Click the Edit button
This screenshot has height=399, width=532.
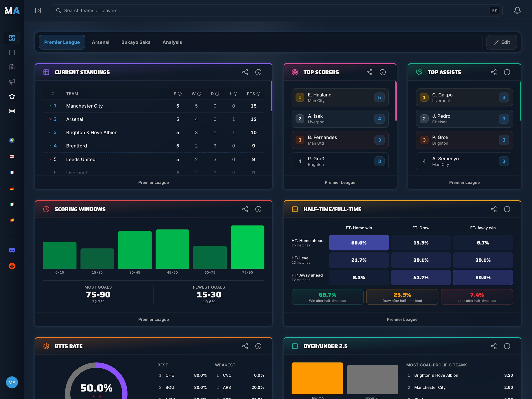[x=501, y=42]
